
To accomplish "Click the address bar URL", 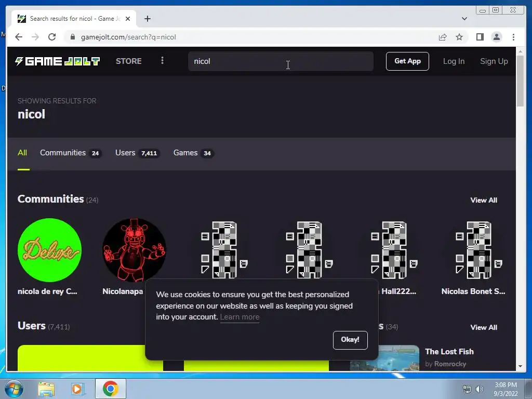I will coord(128,37).
